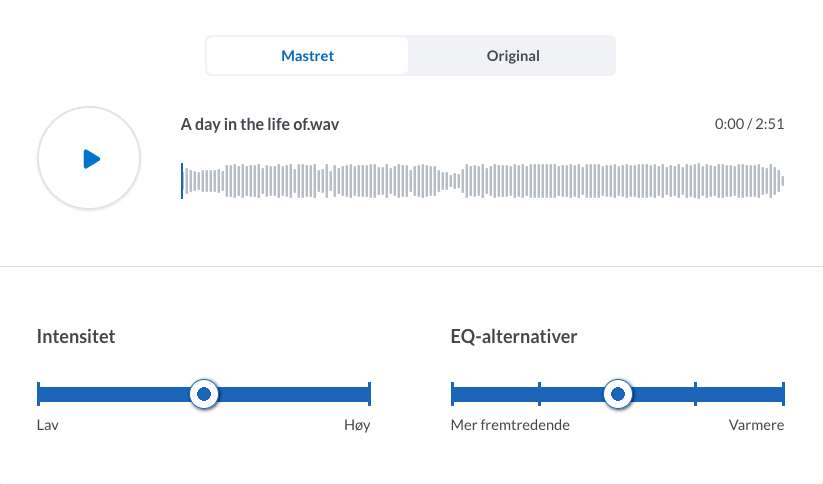The image size is (823, 484).
Task: Click the file name 'A day in the life of.wav'
Action: pyautogui.click(x=266, y=125)
